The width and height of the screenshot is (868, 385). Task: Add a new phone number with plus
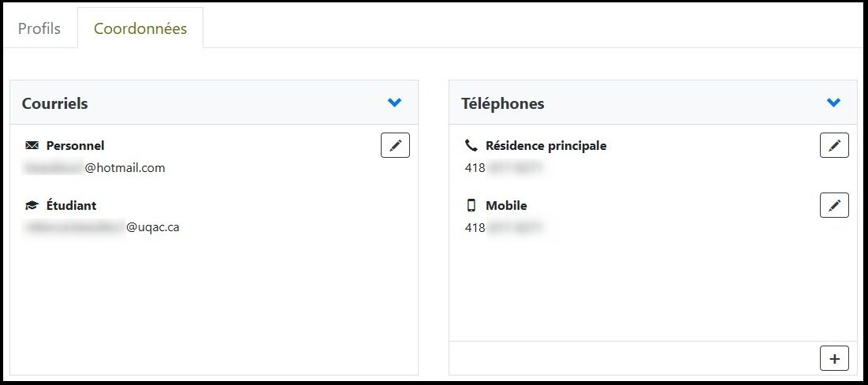tap(834, 358)
